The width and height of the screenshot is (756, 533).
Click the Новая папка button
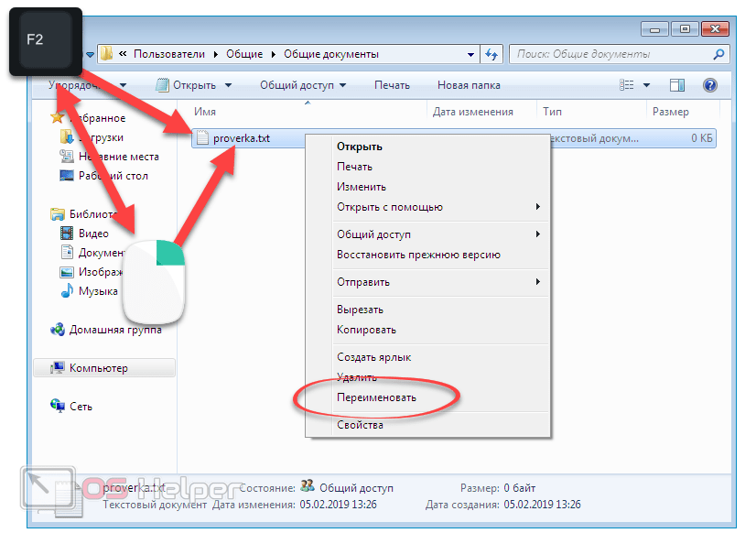tap(469, 85)
